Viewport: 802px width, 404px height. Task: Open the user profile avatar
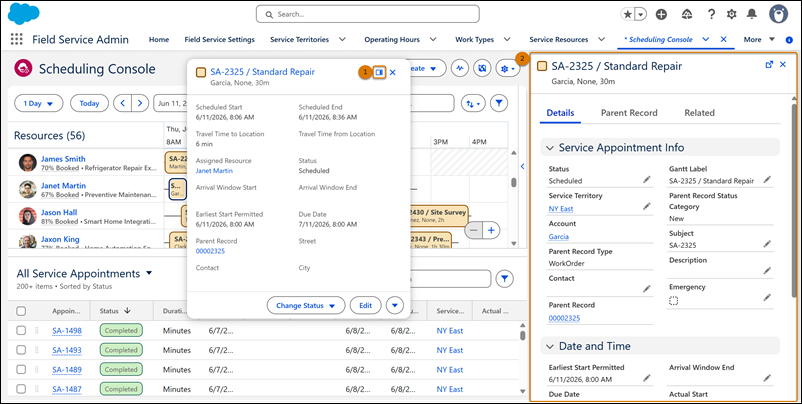coord(778,14)
